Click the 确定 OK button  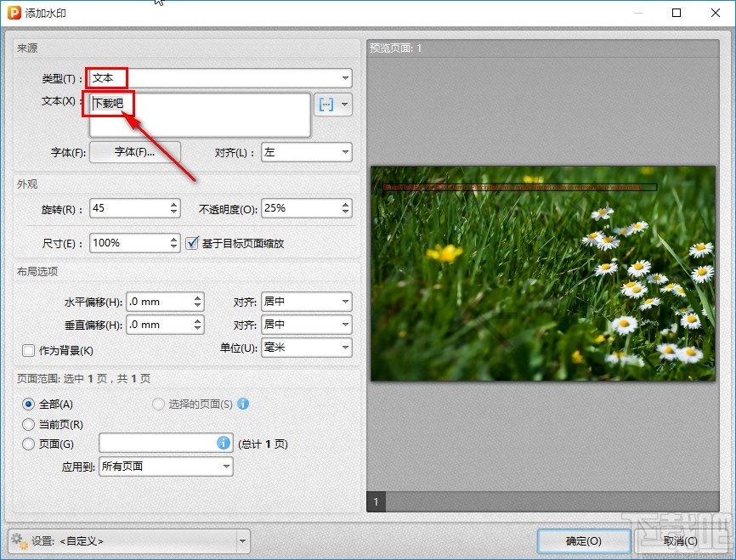[x=584, y=541]
